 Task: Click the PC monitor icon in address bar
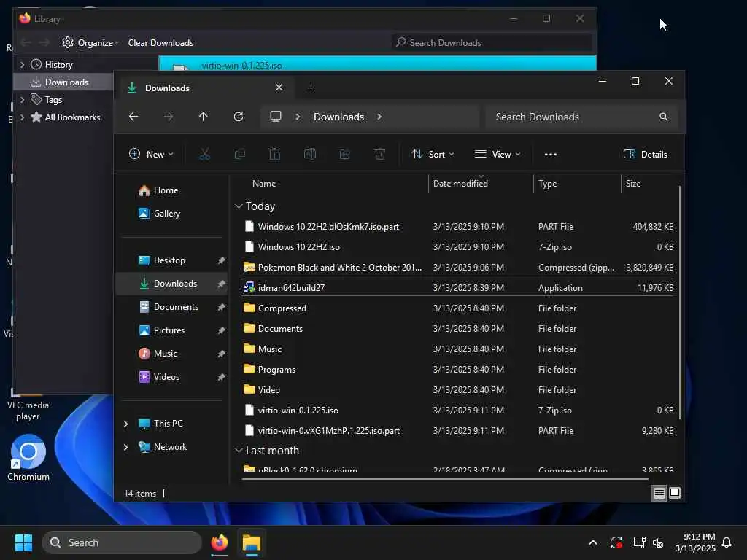click(275, 117)
